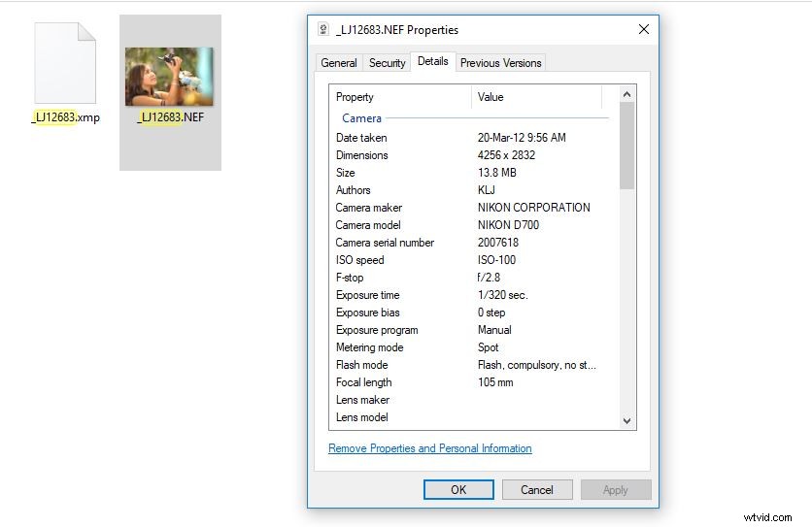Click the details list scrollbar thumb
The image size is (812, 527).
pos(626,146)
